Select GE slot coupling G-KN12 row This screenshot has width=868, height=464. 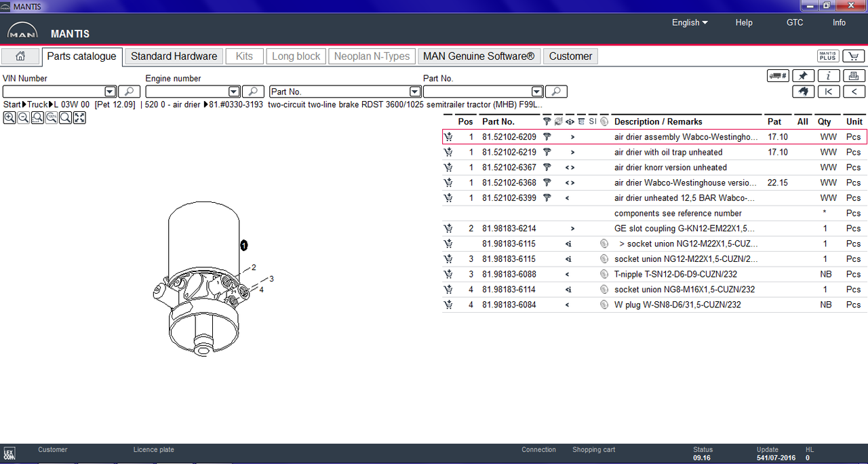(654, 229)
